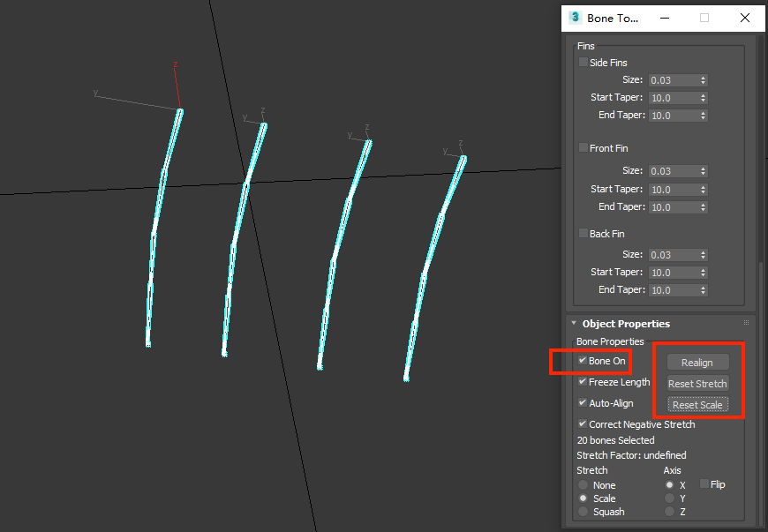768x532 pixels.
Task: Click the Bone Tools window title text
Action: point(613,19)
